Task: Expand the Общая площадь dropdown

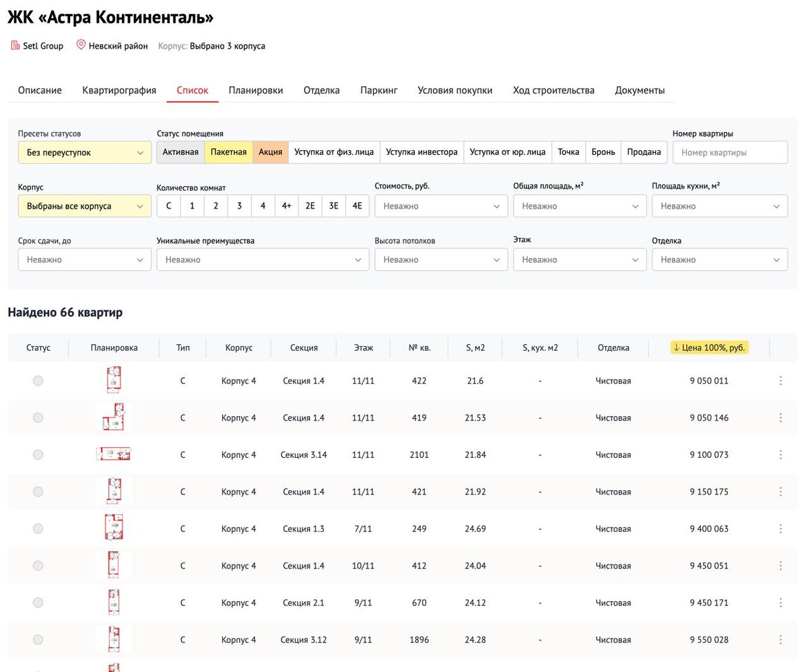Action: (x=580, y=206)
